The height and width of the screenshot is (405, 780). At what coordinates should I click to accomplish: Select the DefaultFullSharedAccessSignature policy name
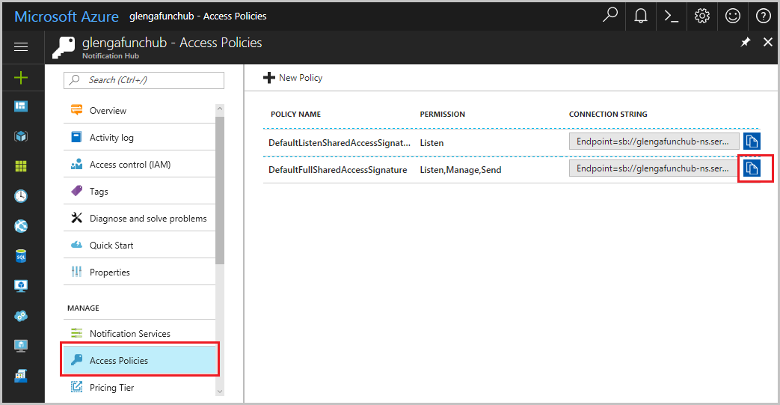338,170
